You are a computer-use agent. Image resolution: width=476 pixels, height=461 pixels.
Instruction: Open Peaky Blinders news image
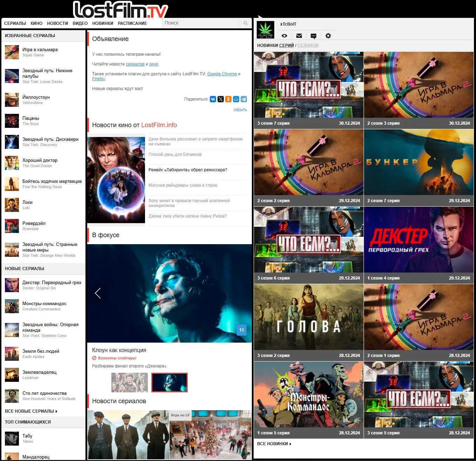(128, 435)
